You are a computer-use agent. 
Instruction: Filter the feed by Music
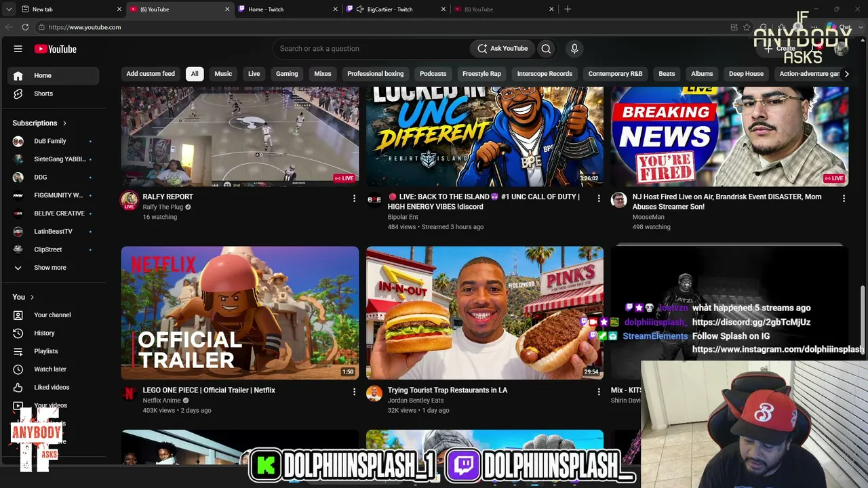[x=223, y=74]
